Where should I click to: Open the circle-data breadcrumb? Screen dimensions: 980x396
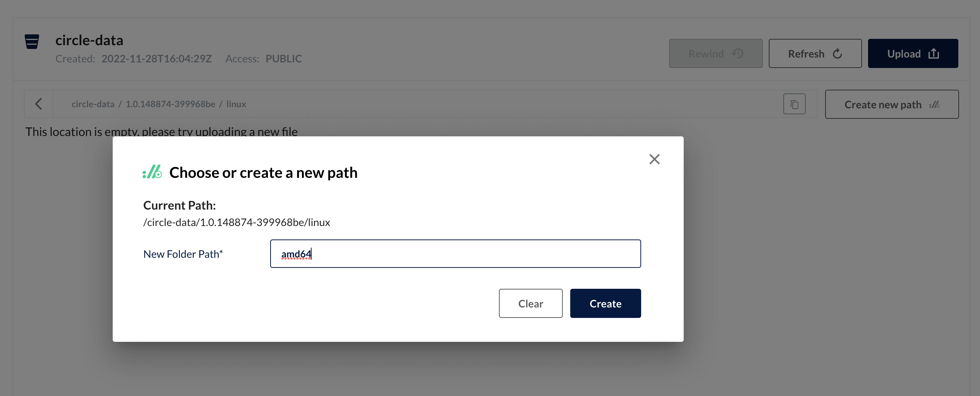pyautogui.click(x=93, y=104)
